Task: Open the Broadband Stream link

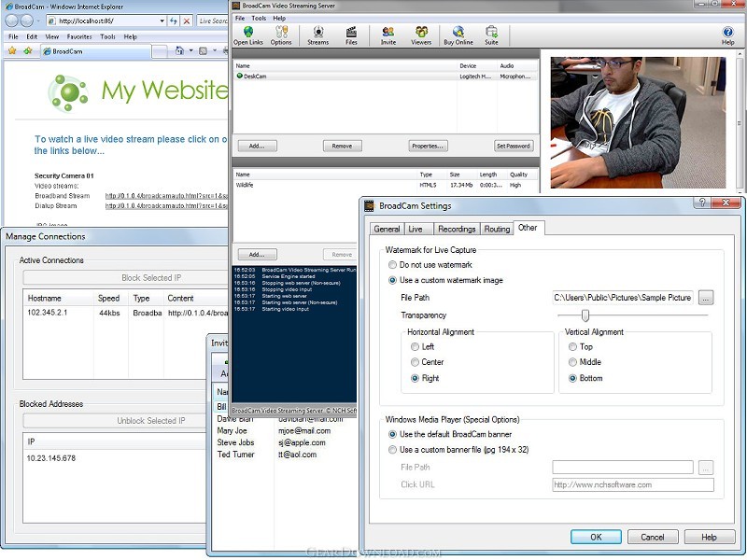Action: (x=166, y=196)
